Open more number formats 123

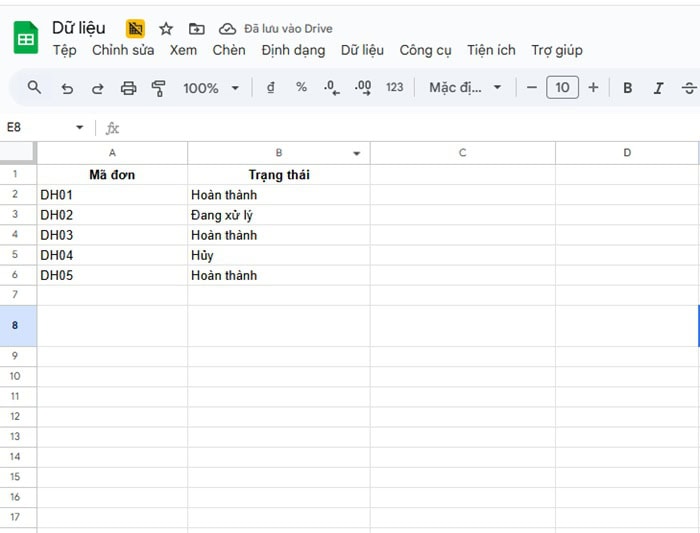(395, 87)
